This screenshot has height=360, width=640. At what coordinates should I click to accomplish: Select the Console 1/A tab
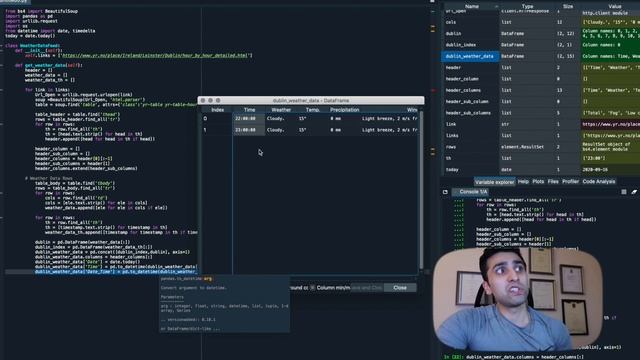click(473, 191)
